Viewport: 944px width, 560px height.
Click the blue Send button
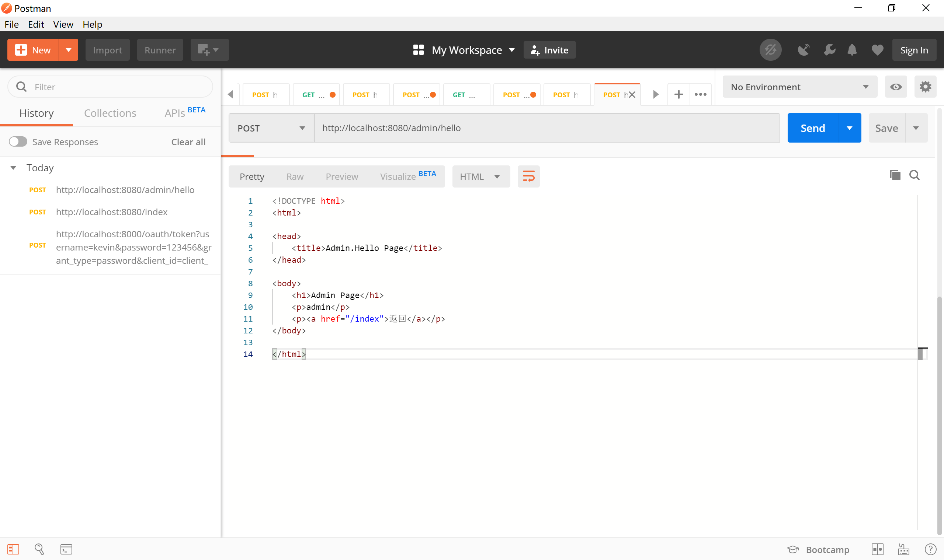(813, 128)
